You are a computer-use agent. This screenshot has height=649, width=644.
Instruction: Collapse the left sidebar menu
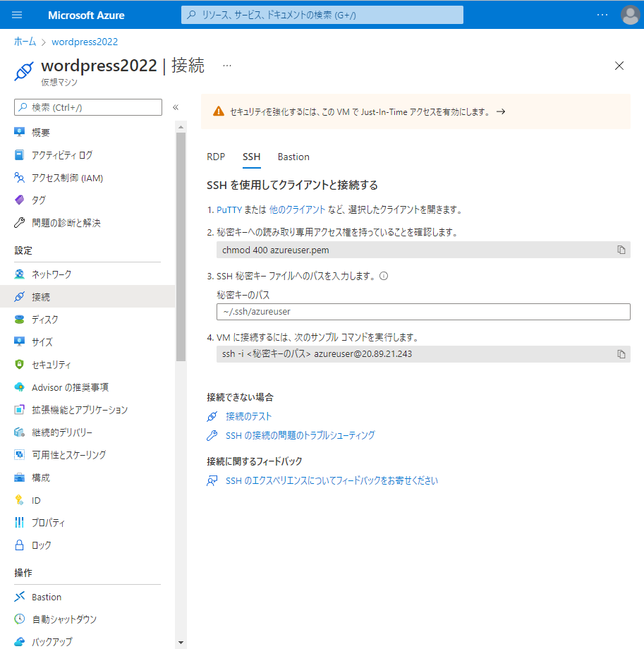coord(176,107)
